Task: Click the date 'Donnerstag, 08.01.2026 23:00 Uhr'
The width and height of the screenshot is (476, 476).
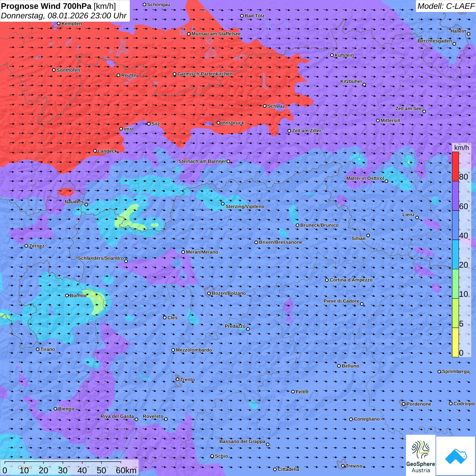Action: pyautogui.click(x=64, y=16)
